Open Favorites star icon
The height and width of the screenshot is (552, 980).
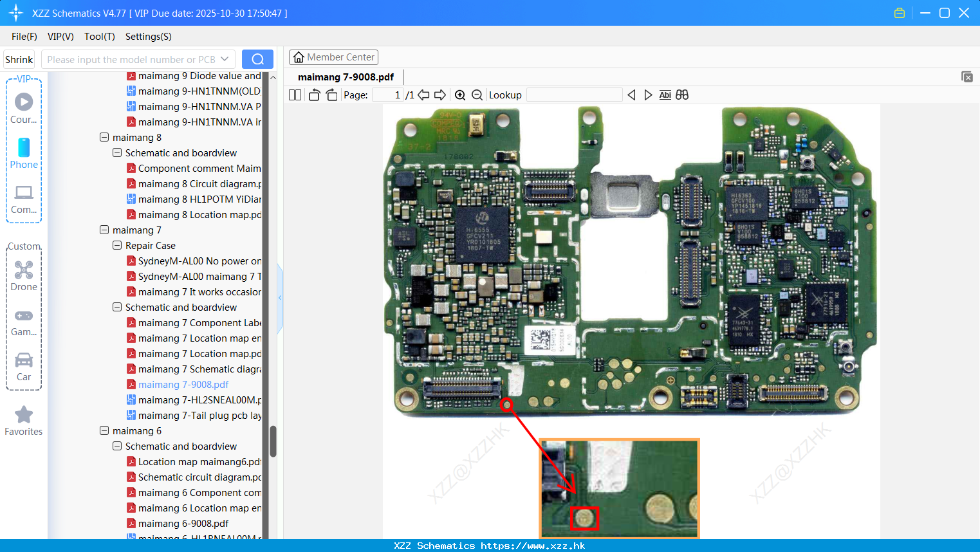[x=24, y=414]
